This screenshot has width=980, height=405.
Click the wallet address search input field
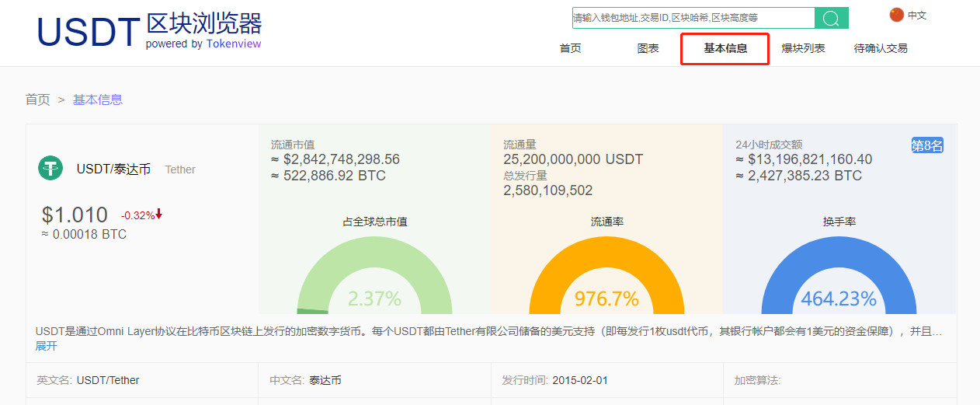pyautogui.click(x=693, y=18)
